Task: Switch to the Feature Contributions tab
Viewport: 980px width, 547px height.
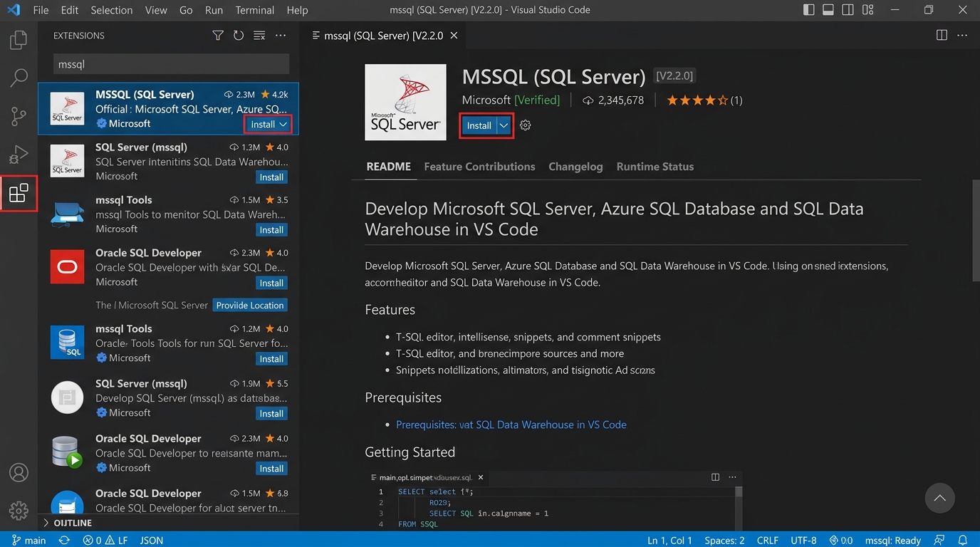Action: tap(479, 167)
